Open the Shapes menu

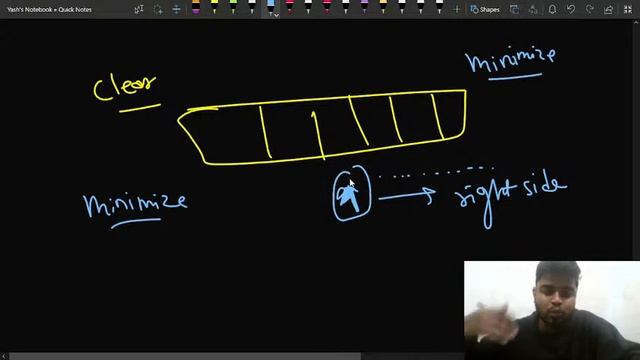485,9
